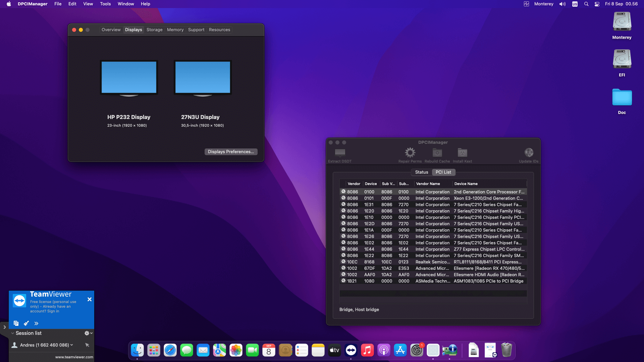Screen dimensions: 644x362
Task: Click the TeamViewer account Sign in link
Action: (x=53, y=311)
